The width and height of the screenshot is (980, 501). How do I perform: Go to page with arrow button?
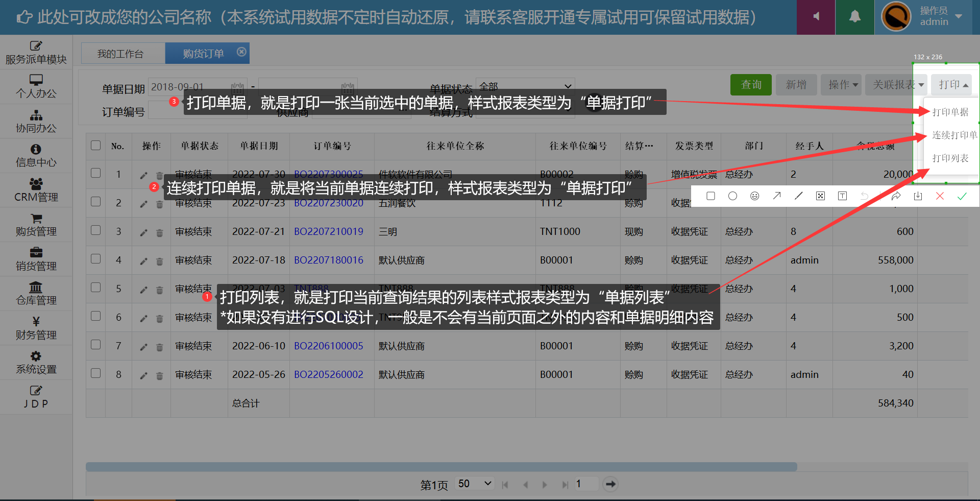(x=610, y=484)
